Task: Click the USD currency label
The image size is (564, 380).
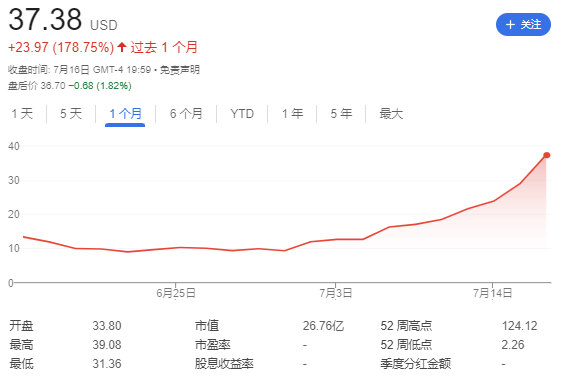Action: [x=104, y=25]
